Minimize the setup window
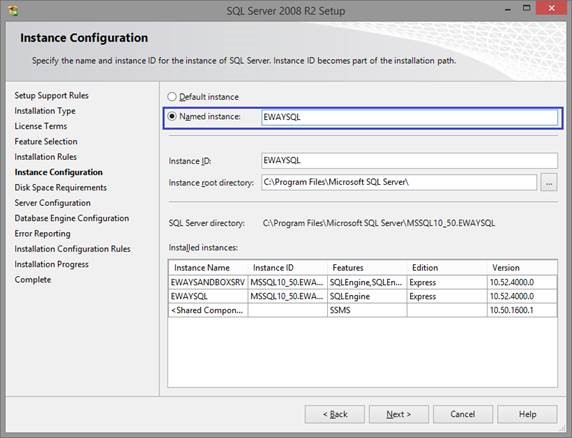The image size is (572, 438). pyautogui.click(x=507, y=9)
